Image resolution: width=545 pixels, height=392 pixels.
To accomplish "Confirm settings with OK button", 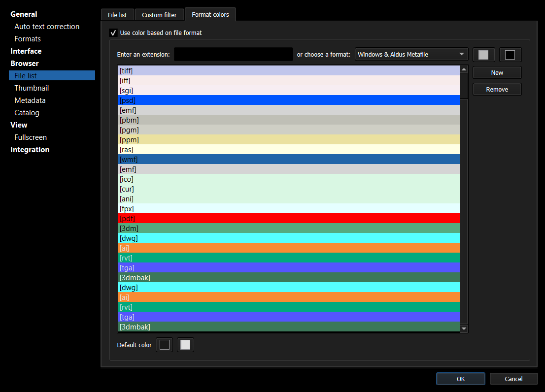I will coord(460,379).
